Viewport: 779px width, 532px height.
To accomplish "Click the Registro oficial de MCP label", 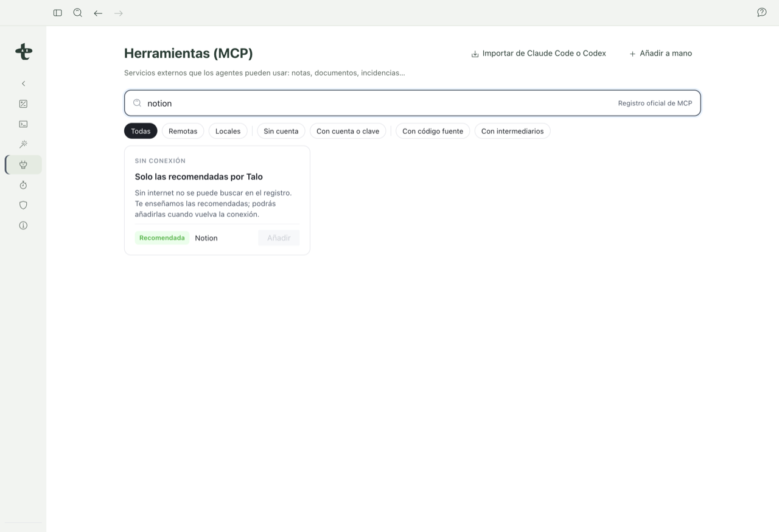I will coord(655,103).
